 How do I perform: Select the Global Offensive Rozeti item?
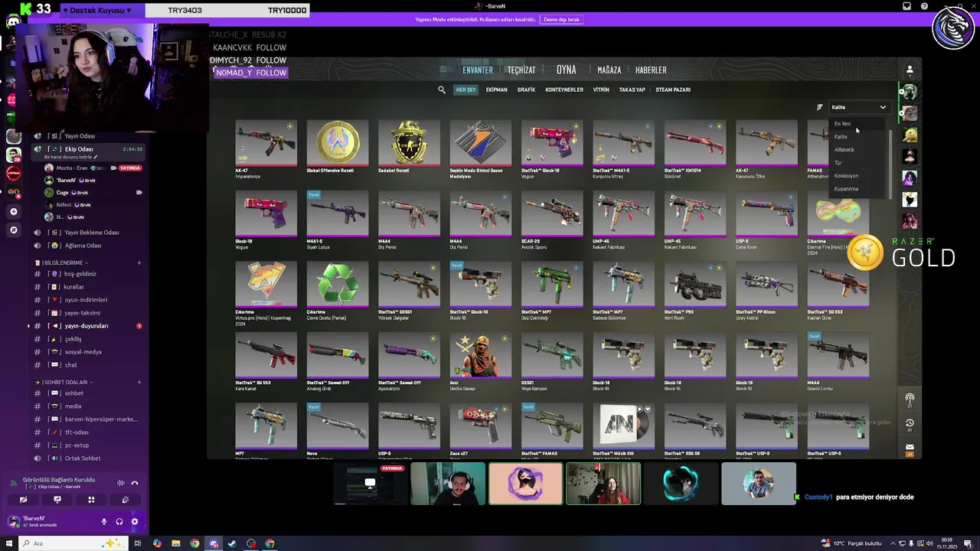pyautogui.click(x=338, y=144)
